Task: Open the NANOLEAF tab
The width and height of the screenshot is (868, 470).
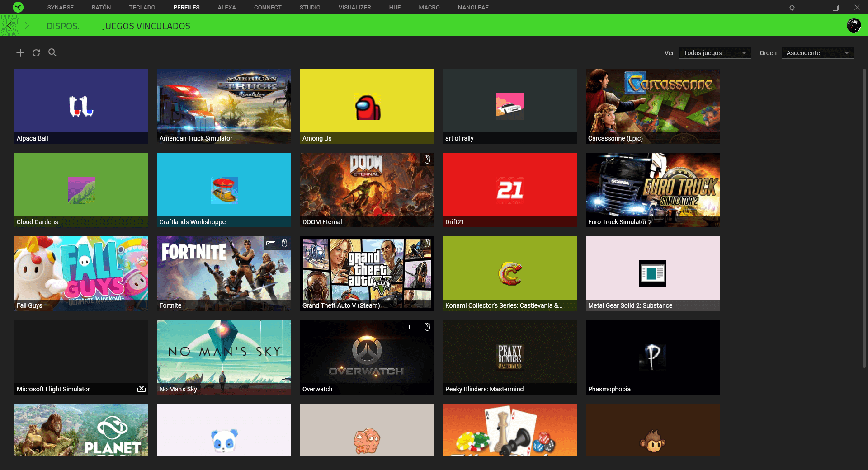Action: point(473,8)
